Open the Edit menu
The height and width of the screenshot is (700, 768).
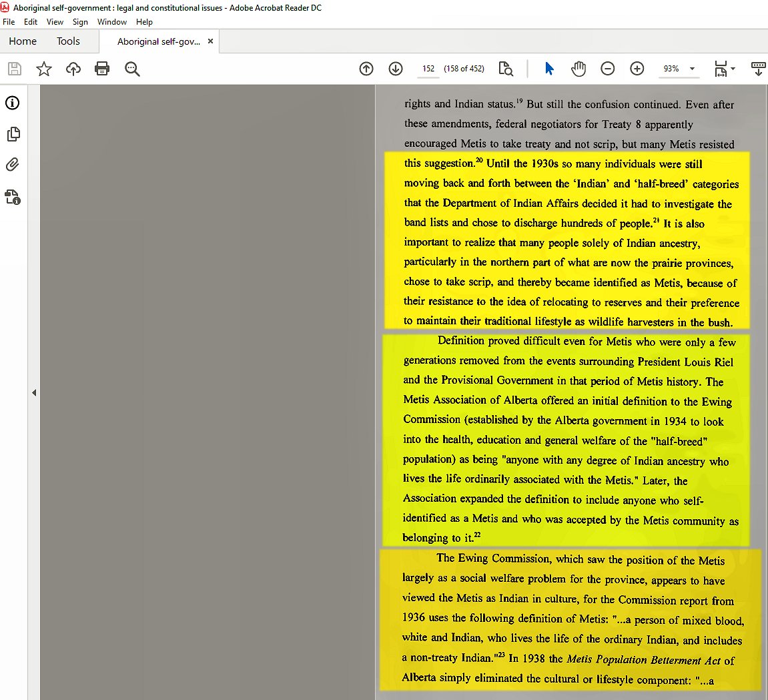(x=31, y=22)
